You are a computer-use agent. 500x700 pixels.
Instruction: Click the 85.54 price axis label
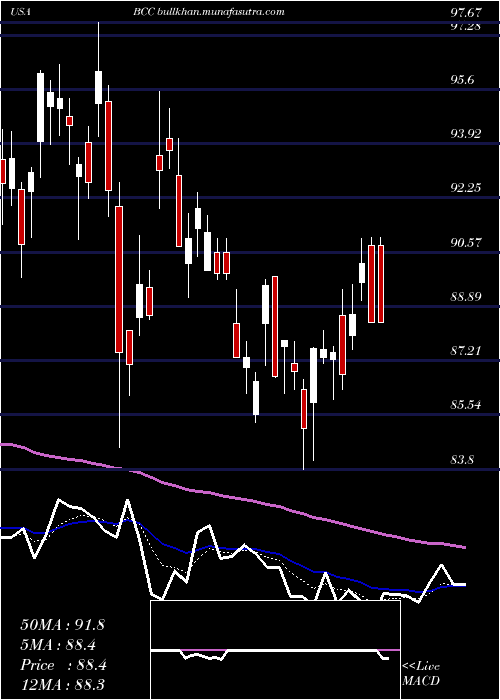click(466, 405)
